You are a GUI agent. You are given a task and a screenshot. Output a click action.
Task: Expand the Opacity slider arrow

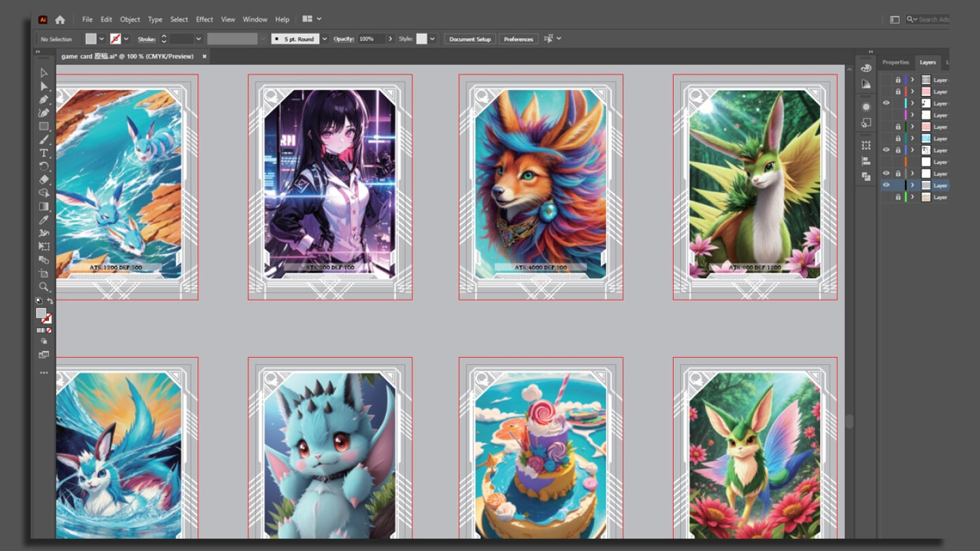tap(391, 39)
